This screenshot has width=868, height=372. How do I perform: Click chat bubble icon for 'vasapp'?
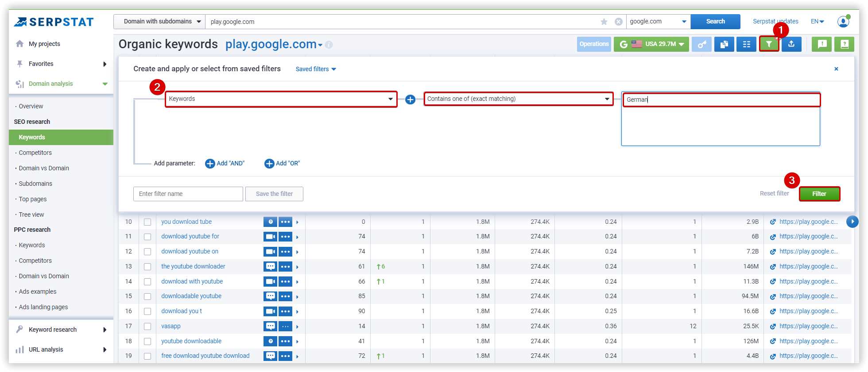click(270, 326)
